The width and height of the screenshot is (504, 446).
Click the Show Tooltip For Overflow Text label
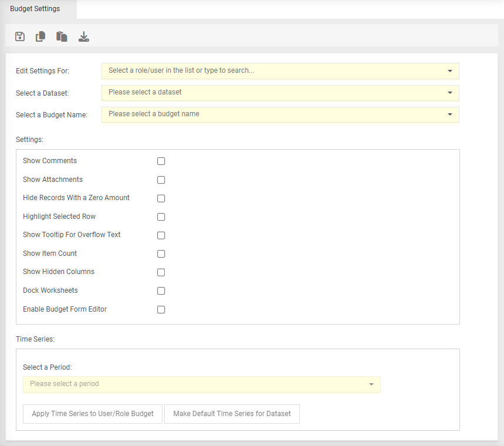tap(72, 235)
